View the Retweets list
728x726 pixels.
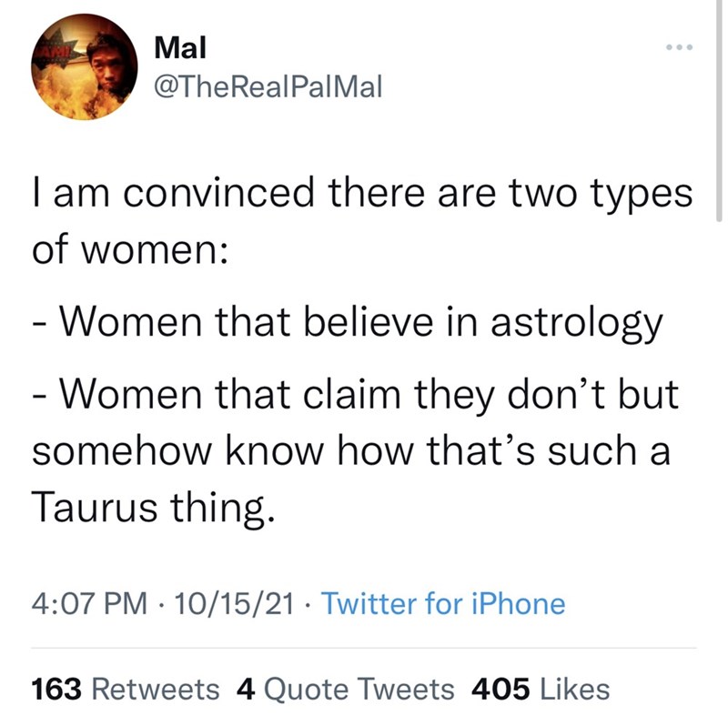pos(156,690)
